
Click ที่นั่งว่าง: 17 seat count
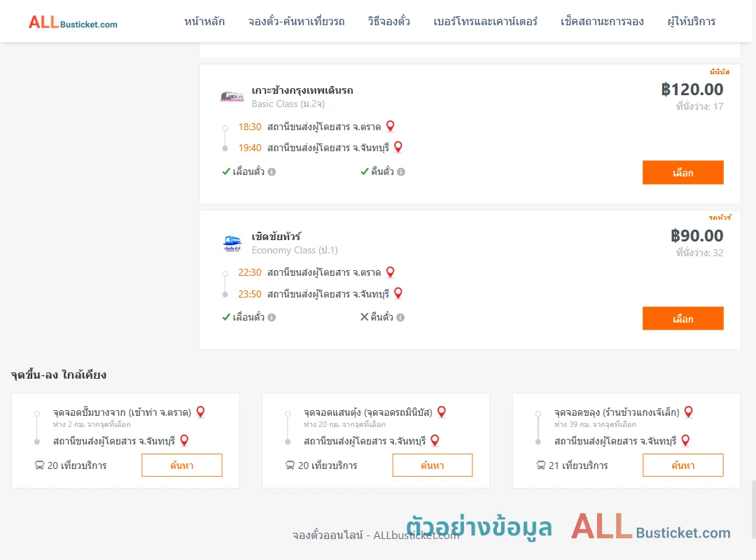699,106
